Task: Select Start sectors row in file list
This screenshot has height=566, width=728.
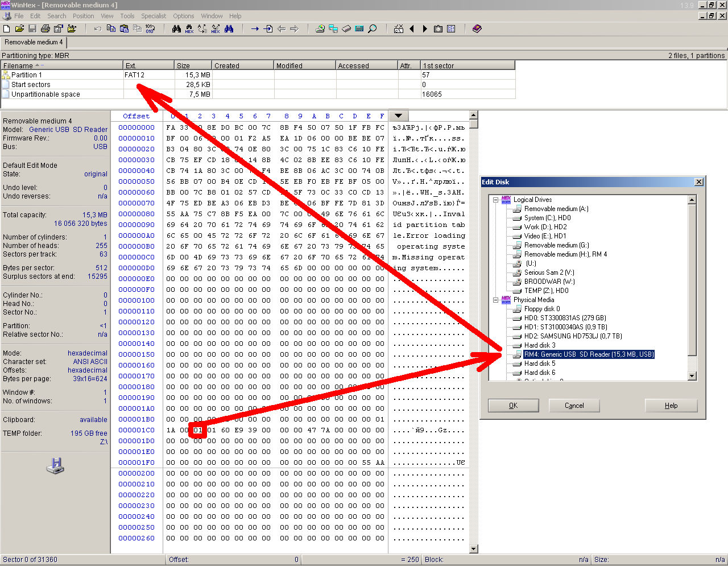Action: click(258, 84)
